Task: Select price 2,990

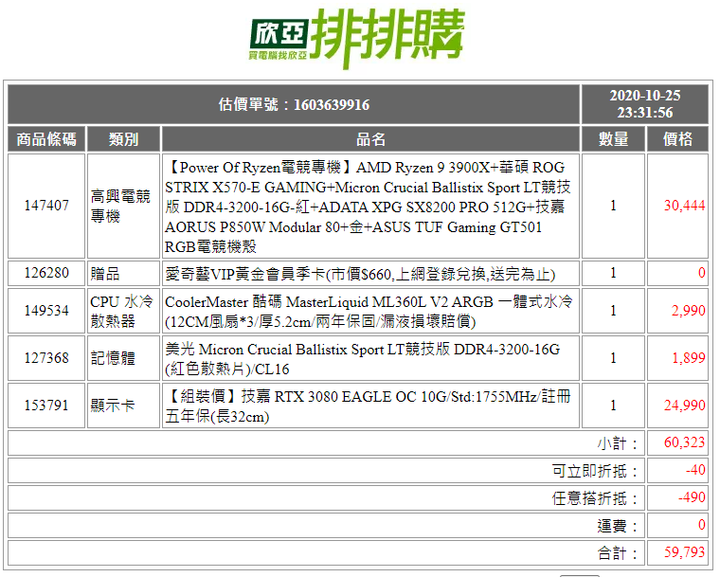Action: tap(688, 311)
